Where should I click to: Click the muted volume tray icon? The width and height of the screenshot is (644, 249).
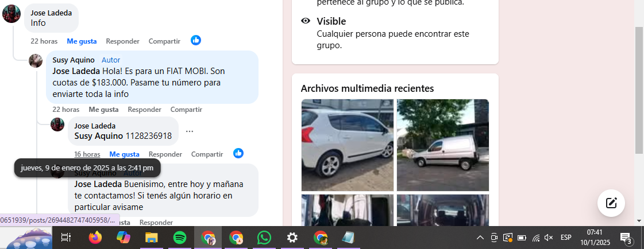pos(549,238)
